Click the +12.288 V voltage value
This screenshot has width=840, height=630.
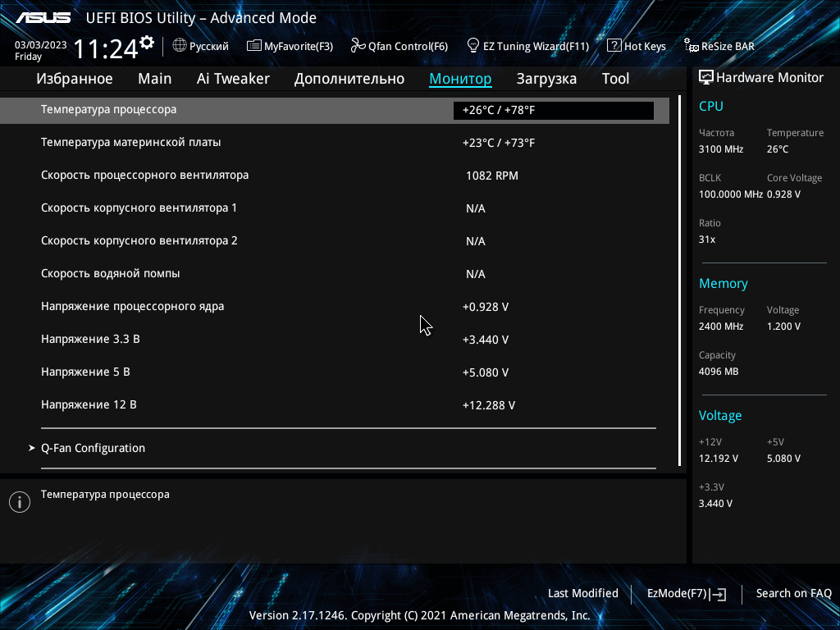tap(489, 405)
